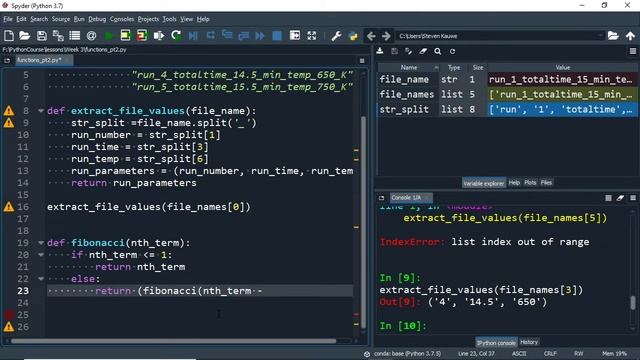The height and width of the screenshot is (360, 640).
Task: Select the str_split variable row
Action: click(x=507, y=109)
